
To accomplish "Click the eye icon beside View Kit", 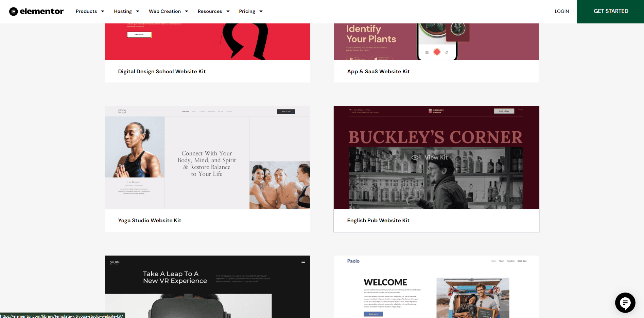I will (x=415, y=157).
